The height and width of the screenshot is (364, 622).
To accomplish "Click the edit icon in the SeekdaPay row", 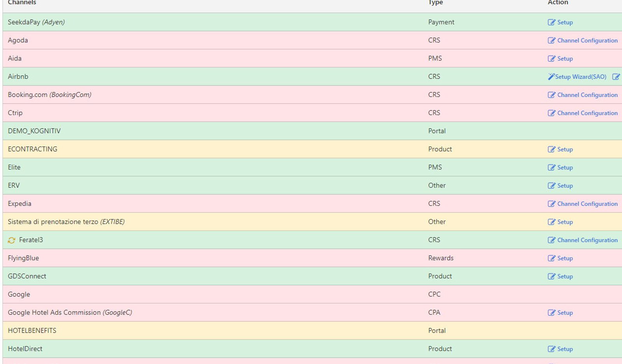I will (x=551, y=22).
